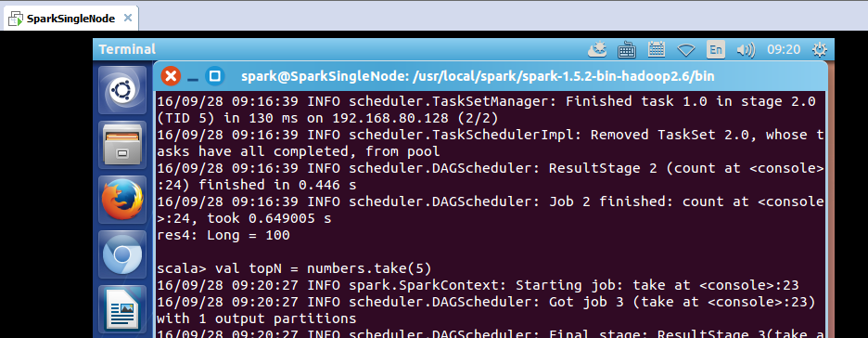Screen dimensions: 868x338
Task: Click the terminal title bar path text
Action: [478, 76]
